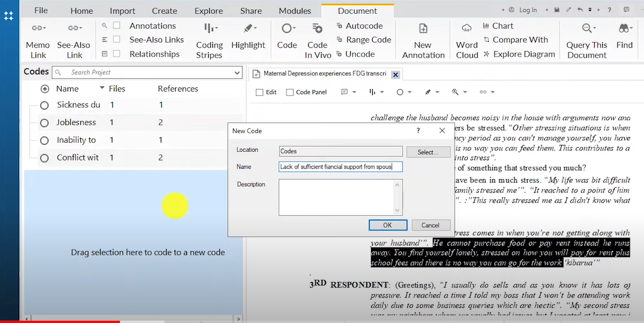Click the Query This Document icon

588,28
